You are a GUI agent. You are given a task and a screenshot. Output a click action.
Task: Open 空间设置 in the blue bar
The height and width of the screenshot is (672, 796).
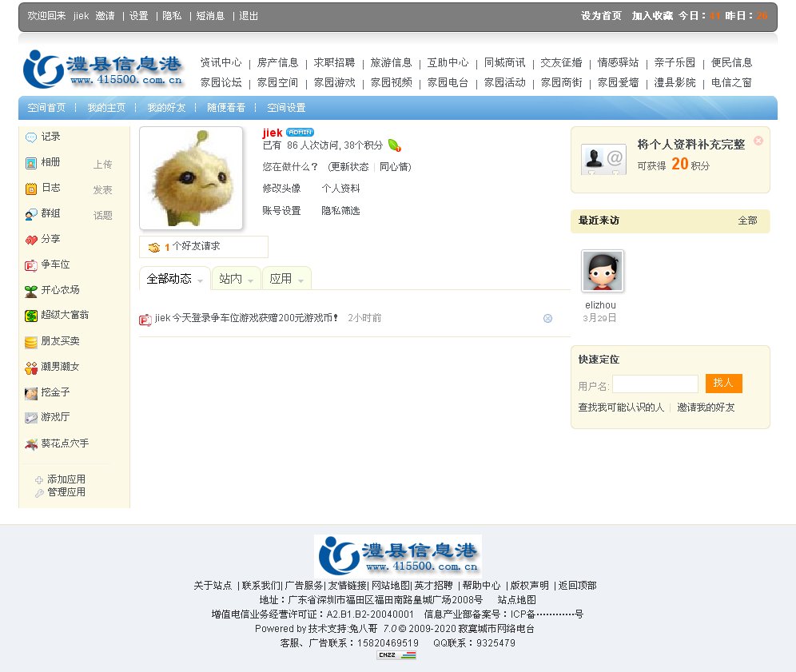tap(286, 108)
